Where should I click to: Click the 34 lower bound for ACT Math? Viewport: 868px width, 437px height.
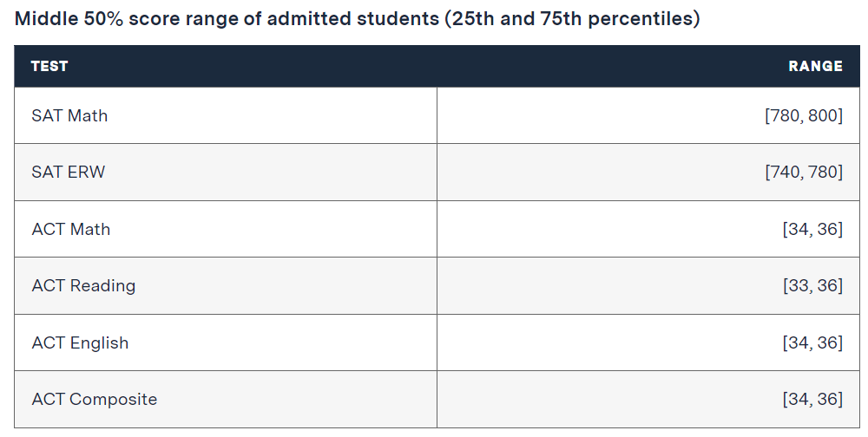pyautogui.click(x=797, y=229)
